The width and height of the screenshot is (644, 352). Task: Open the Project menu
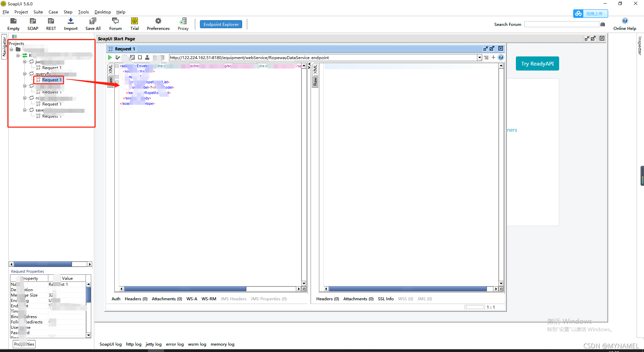[21, 12]
